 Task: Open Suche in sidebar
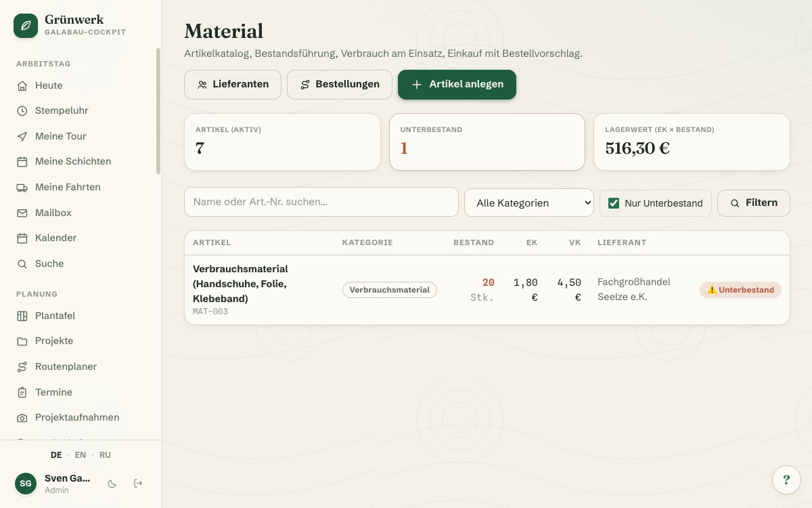(x=81, y=263)
